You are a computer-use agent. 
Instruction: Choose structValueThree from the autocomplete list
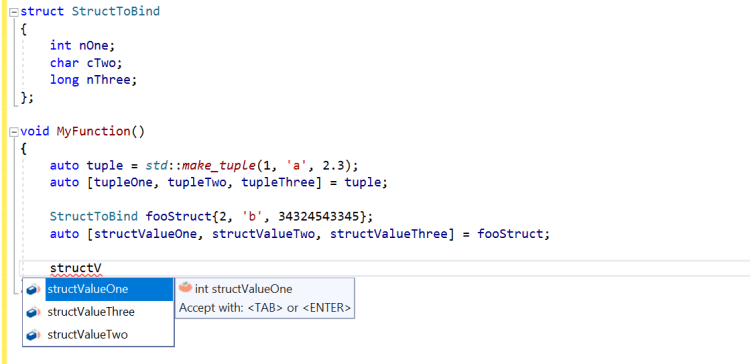[x=109, y=312]
